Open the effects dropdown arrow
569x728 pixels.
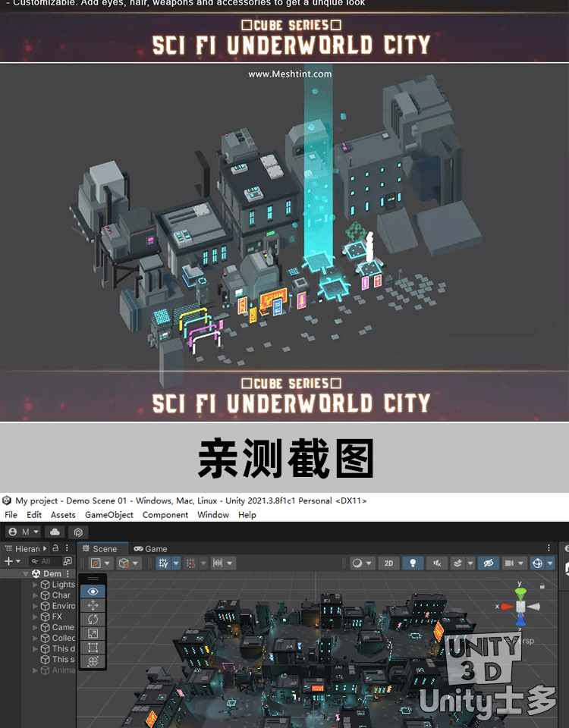[x=470, y=563]
